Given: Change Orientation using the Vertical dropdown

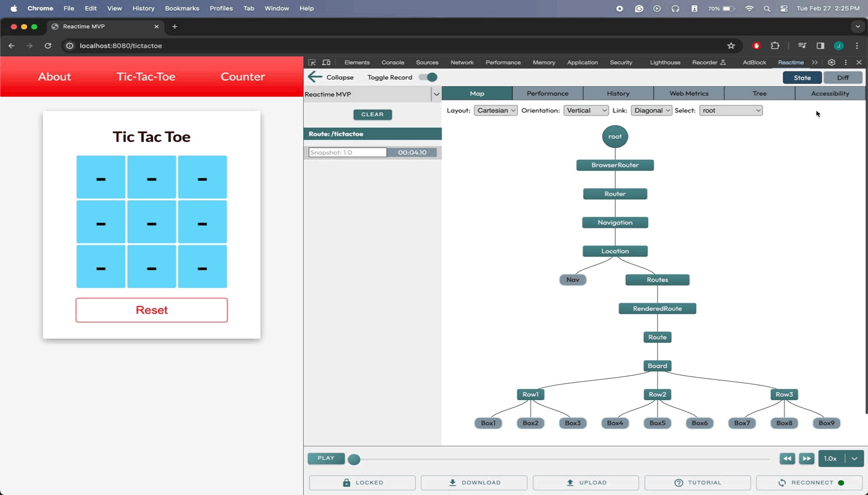Looking at the screenshot, I should (586, 111).
